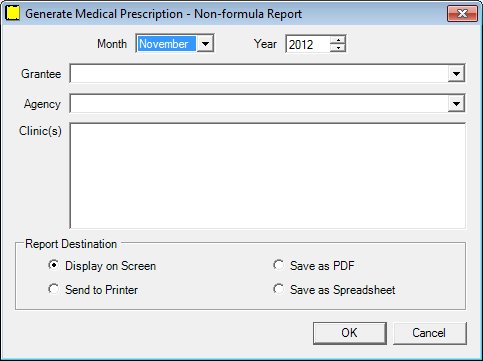Screen dimensions: 483x361
Task: Choose the Save as Spreadsheet option
Action: 279,289
